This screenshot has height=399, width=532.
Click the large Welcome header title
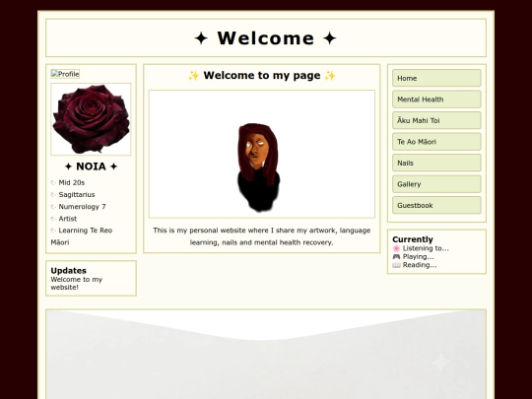(266, 38)
